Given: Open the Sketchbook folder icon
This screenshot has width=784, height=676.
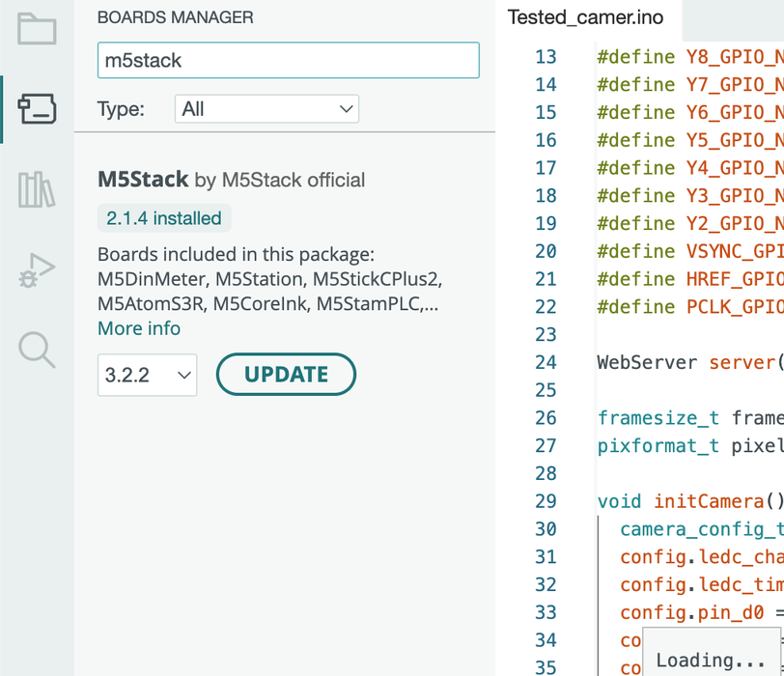Looking at the screenshot, I should (x=37, y=29).
